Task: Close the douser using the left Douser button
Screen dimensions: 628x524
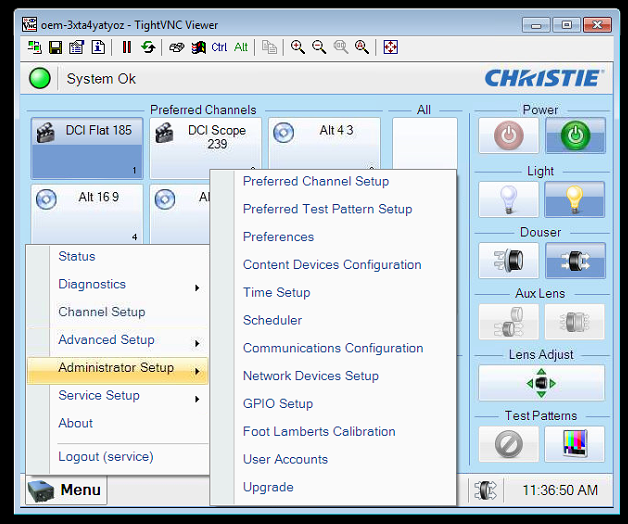Action: (508, 259)
